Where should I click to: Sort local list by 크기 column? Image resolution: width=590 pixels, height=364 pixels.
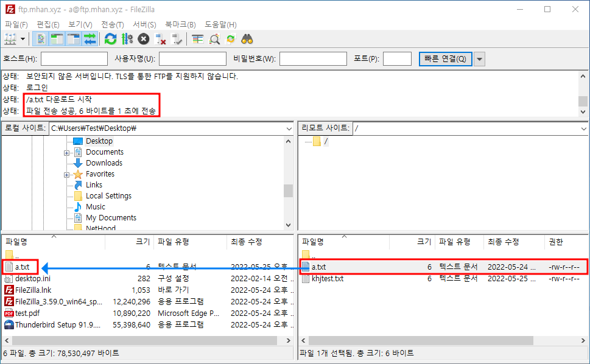130,242
